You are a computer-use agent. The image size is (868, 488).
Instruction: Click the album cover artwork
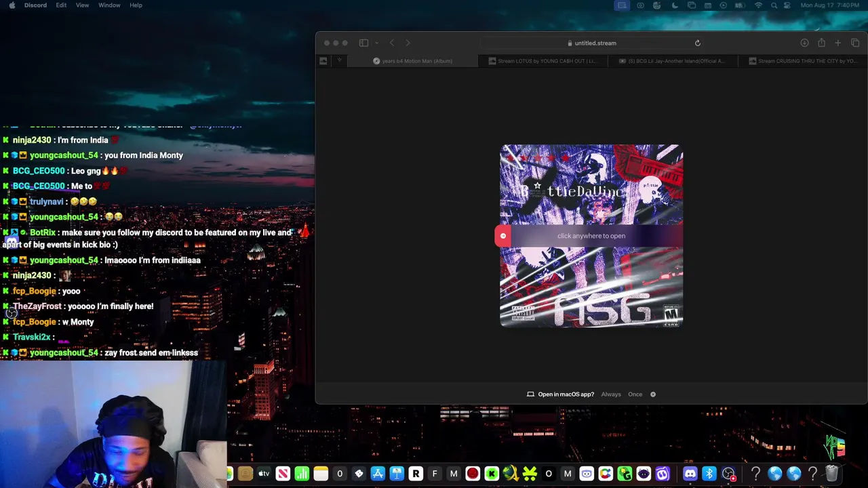591,235
